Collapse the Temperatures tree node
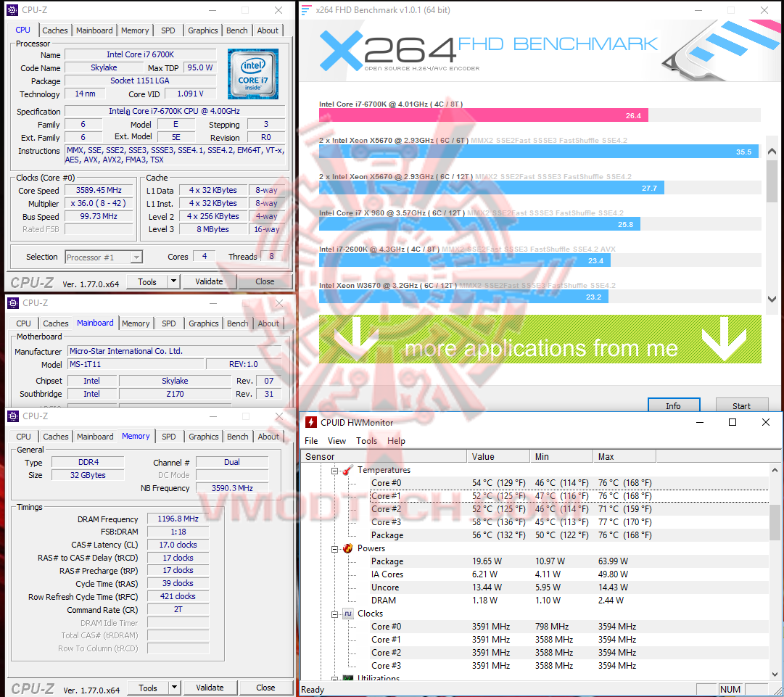 [334, 471]
